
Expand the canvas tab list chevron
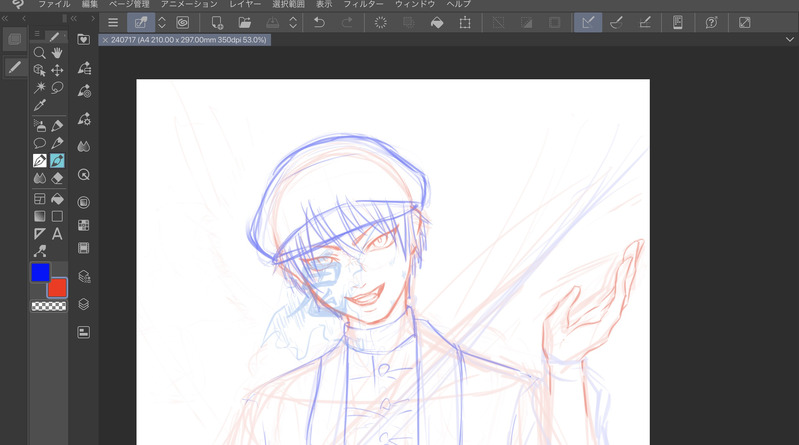(x=789, y=39)
